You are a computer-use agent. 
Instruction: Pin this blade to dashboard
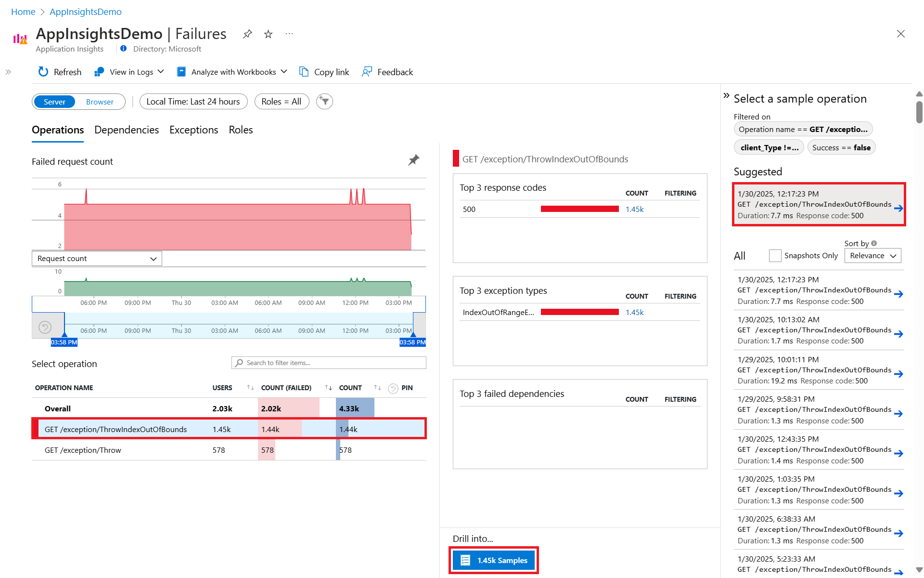pos(247,34)
